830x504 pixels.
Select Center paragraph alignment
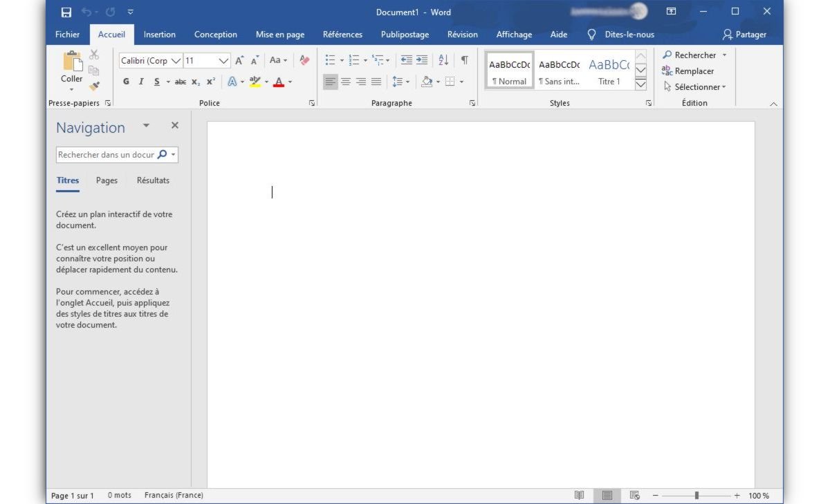[x=346, y=82]
